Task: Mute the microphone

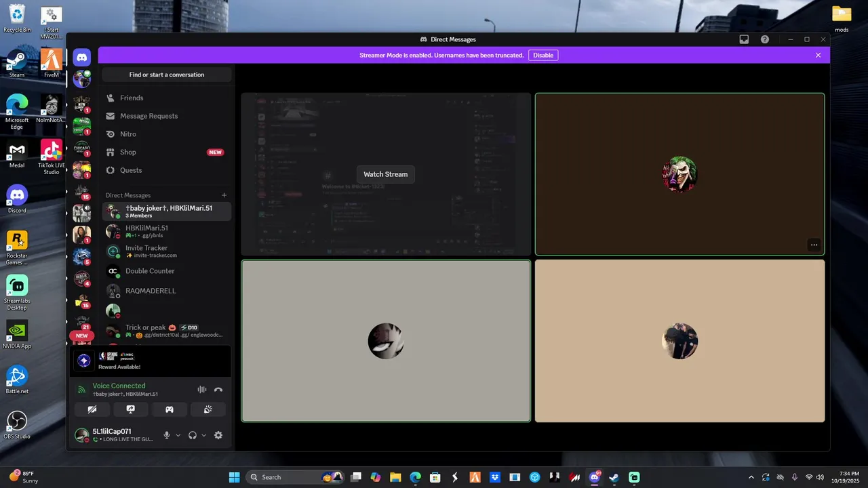Action: click(x=167, y=435)
